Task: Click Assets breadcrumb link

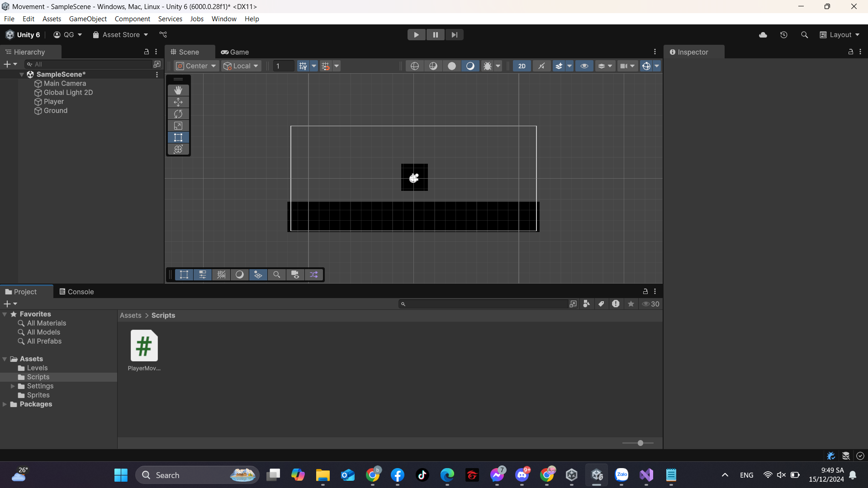Action: (131, 316)
